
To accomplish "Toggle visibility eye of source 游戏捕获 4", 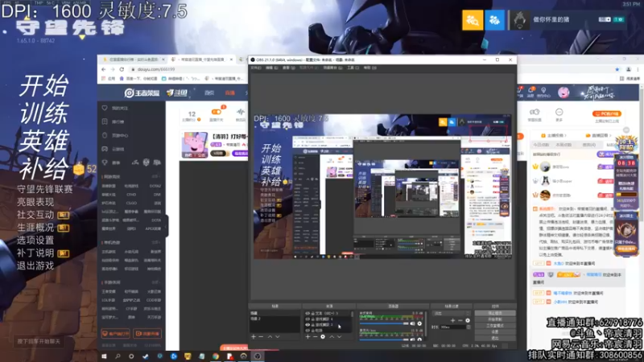I will (x=308, y=319).
